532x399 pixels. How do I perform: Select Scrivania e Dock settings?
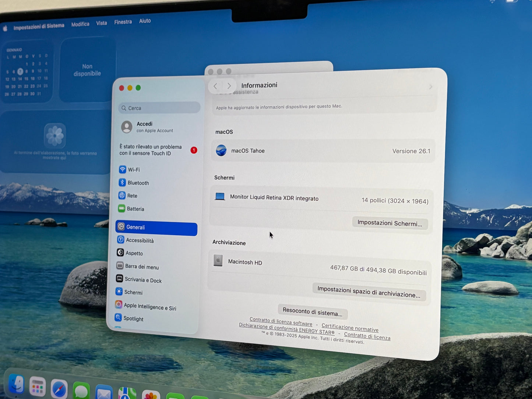(143, 280)
